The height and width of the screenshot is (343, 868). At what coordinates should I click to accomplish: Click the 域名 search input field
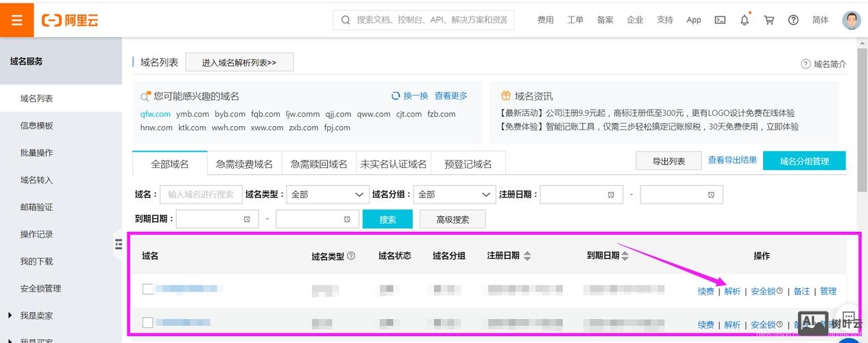pos(201,195)
